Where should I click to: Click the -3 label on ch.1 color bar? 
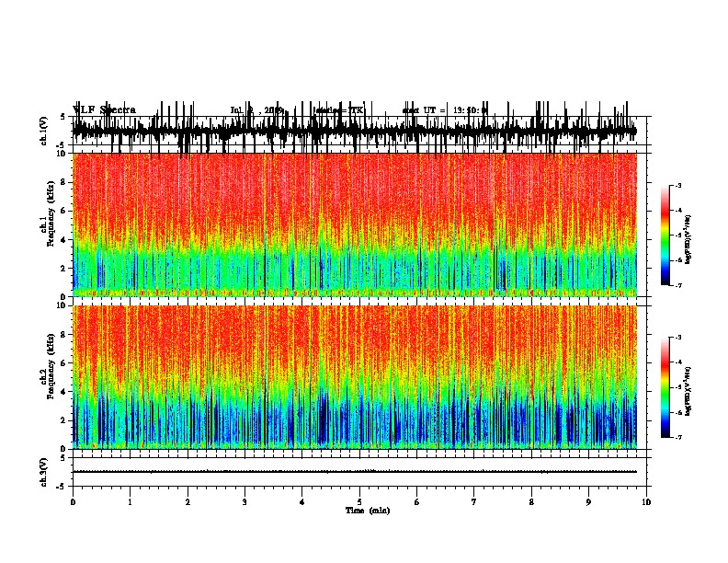tap(677, 185)
